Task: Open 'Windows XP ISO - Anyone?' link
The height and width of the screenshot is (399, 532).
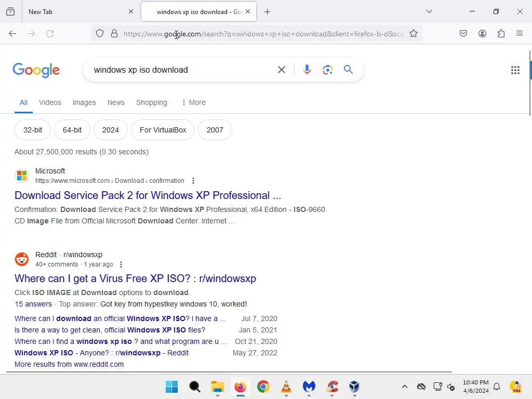Action: (101, 353)
